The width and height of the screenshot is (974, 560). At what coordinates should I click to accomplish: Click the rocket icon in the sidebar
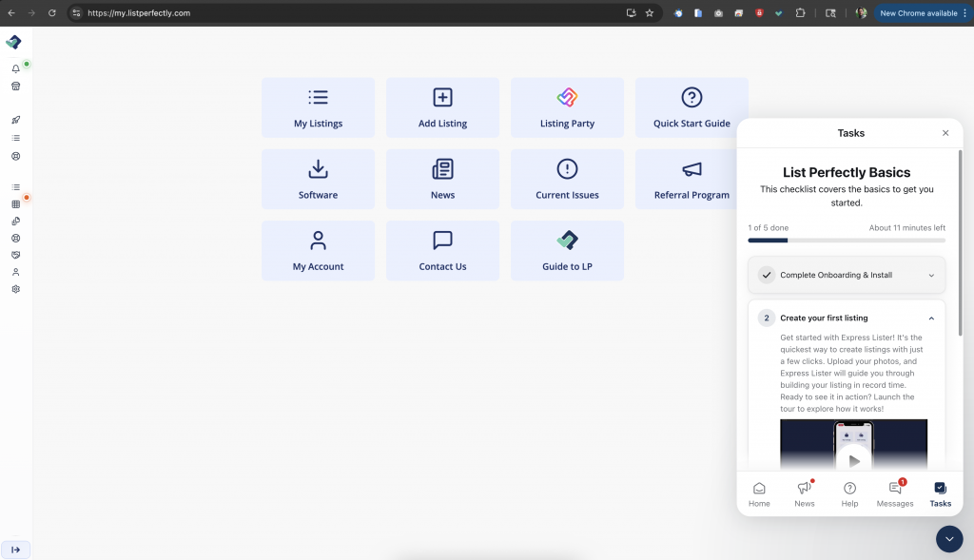click(x=15, y=120)
